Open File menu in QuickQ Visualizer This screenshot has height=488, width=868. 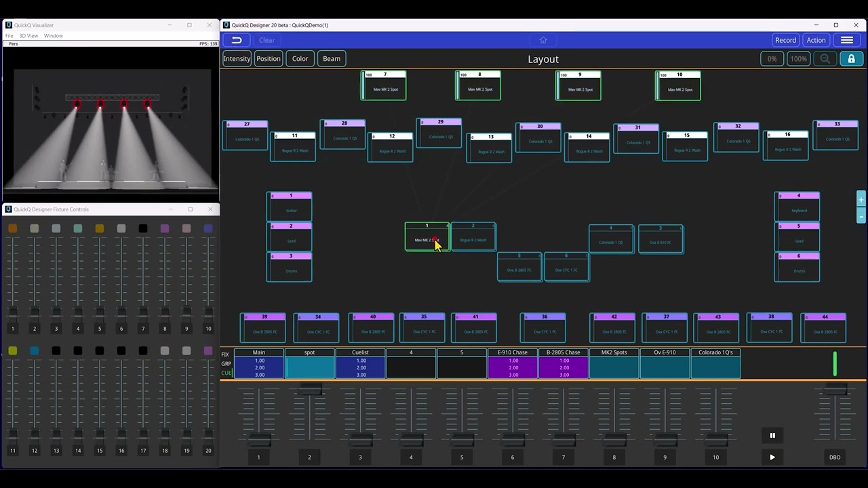[x=9, y=36]
